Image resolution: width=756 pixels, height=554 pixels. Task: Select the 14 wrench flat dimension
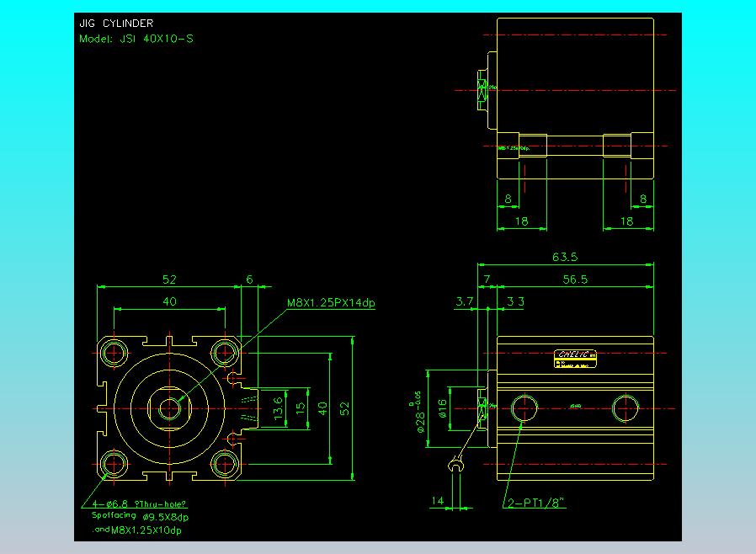[437, 500]
